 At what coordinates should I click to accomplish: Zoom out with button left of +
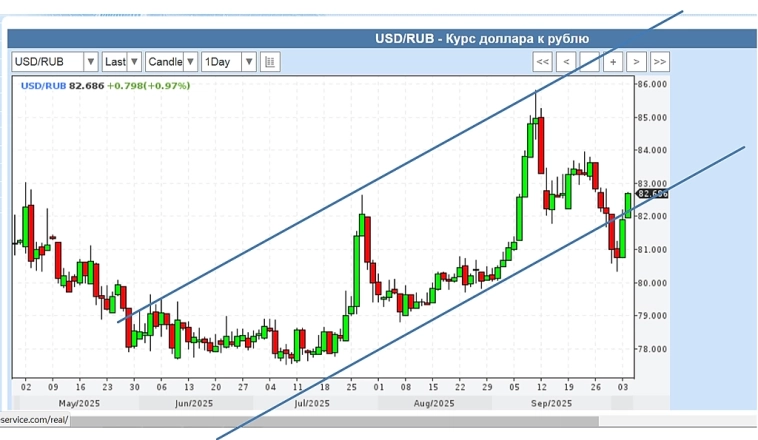point(590,62)
